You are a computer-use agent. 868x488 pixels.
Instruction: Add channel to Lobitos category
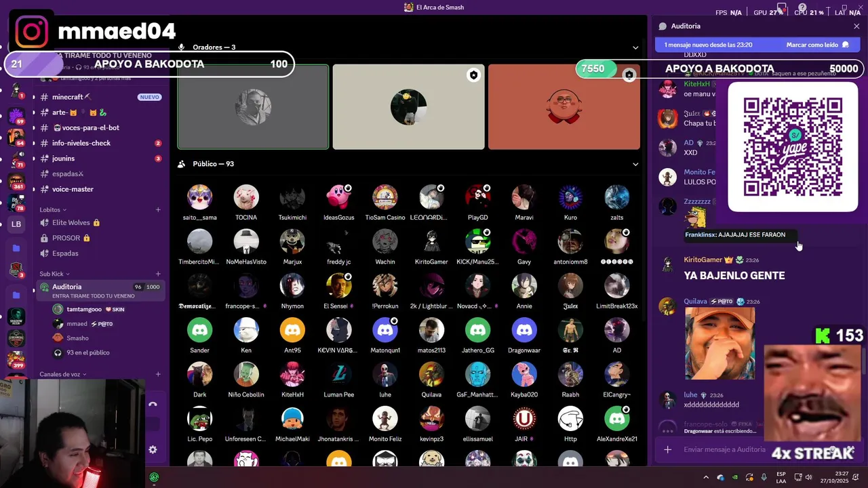[158, 210]
